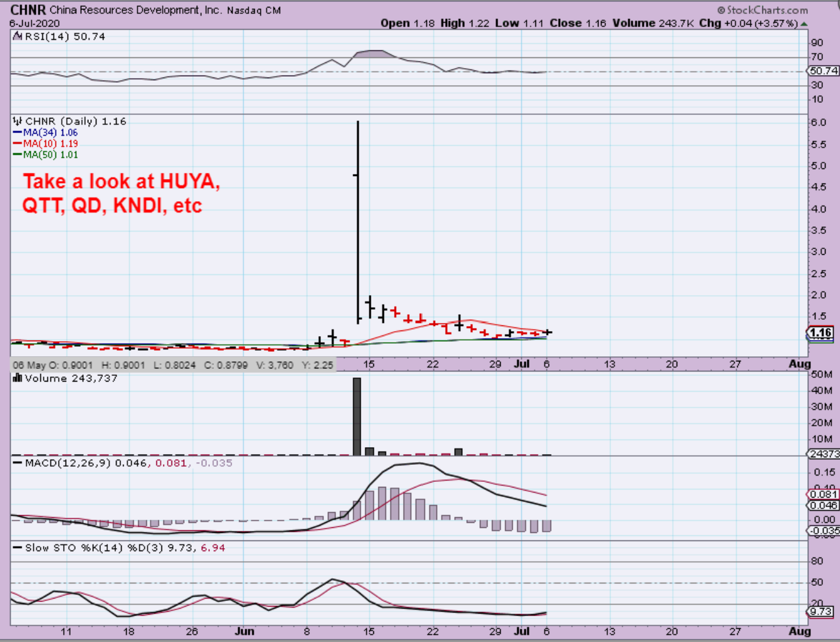Click the 6.0 price axis label
This screenshot has width=840, height=642.
coord(818,122)
